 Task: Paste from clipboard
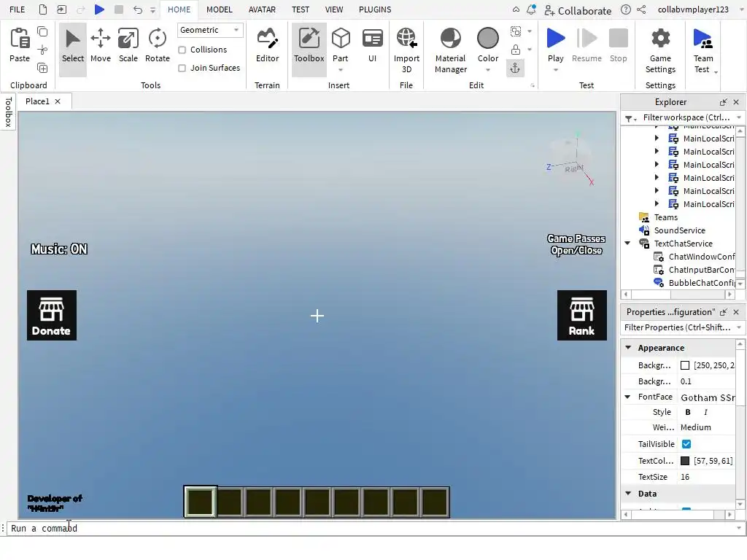tap(20, 46)
